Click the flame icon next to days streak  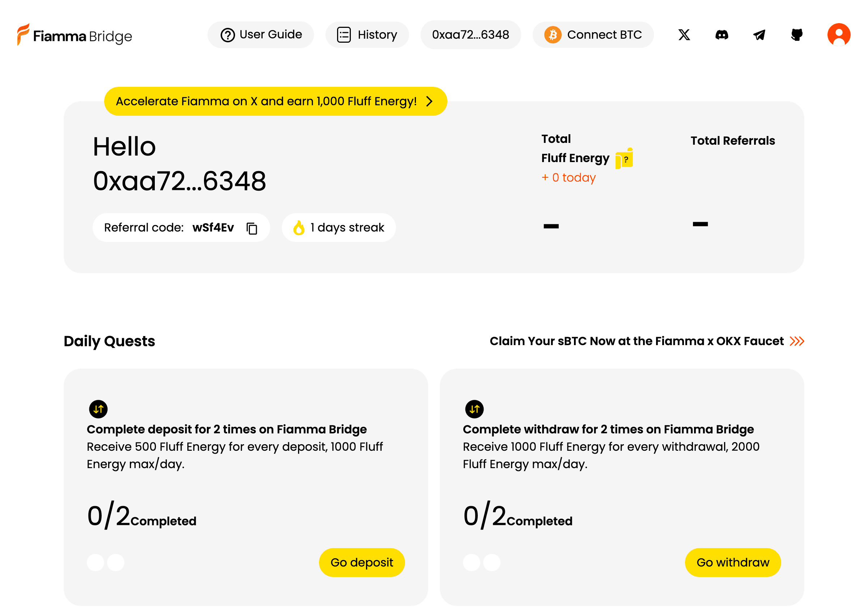pos(299,228)
